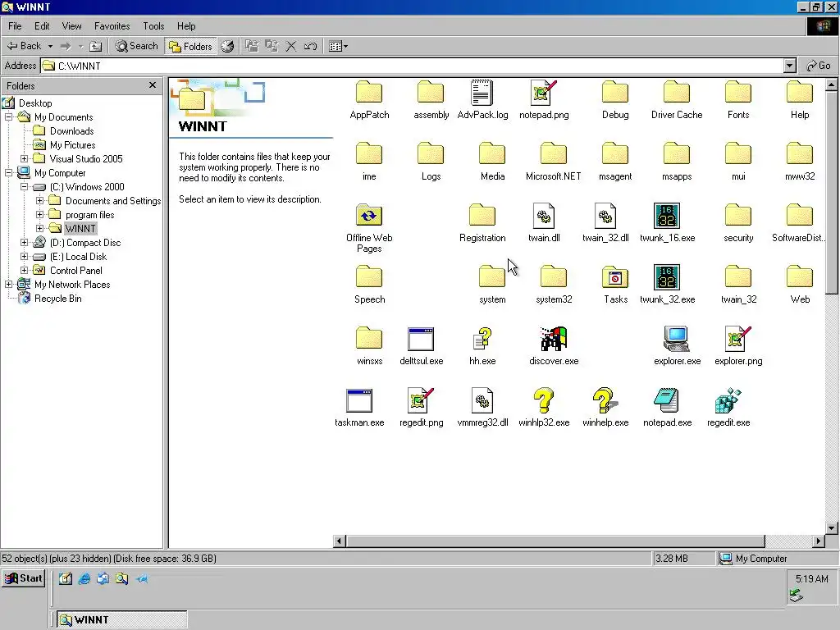840x630 pixels.
Task: Click the hh.exe help icon
Action: click(x=482, y=339)
